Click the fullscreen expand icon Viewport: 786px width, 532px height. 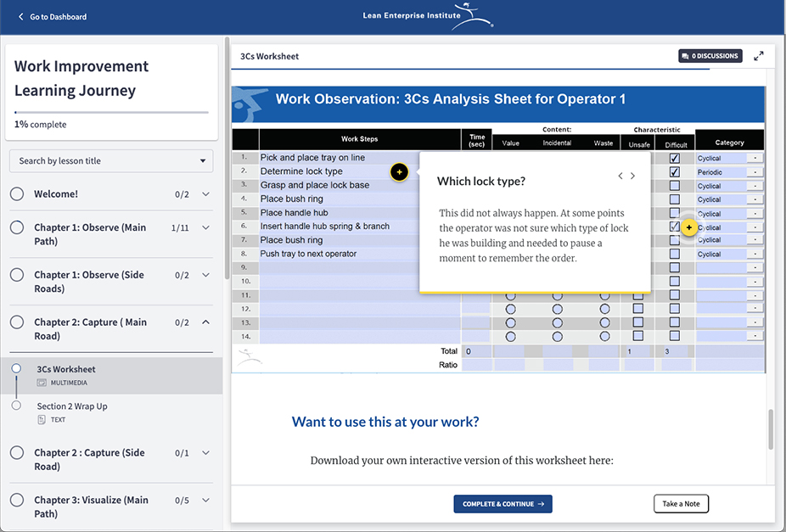click(759, 56)
